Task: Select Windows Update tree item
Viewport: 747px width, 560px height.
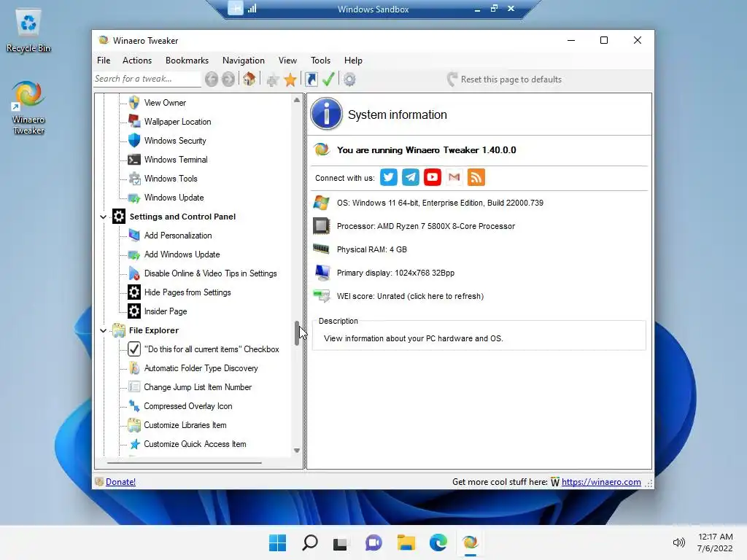Action: coord(174,198)
